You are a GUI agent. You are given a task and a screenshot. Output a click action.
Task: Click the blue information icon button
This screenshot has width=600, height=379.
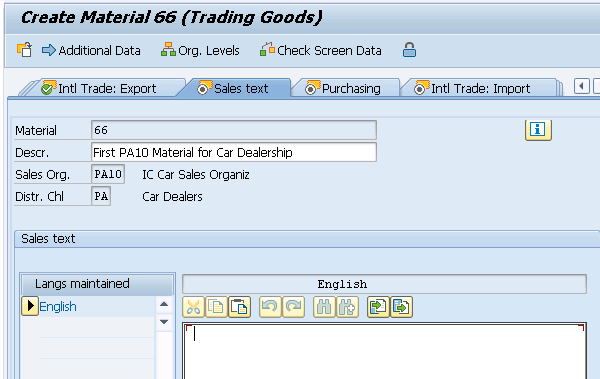(538, 130)
